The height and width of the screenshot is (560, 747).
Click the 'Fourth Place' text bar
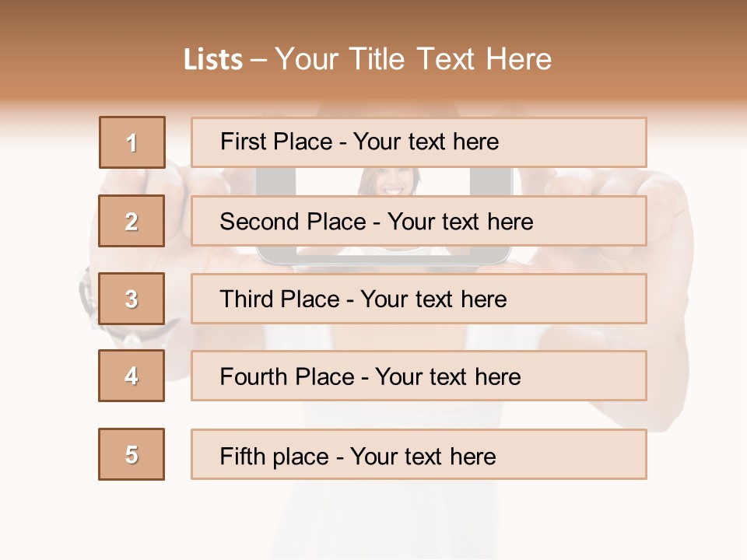pos(419,376)
